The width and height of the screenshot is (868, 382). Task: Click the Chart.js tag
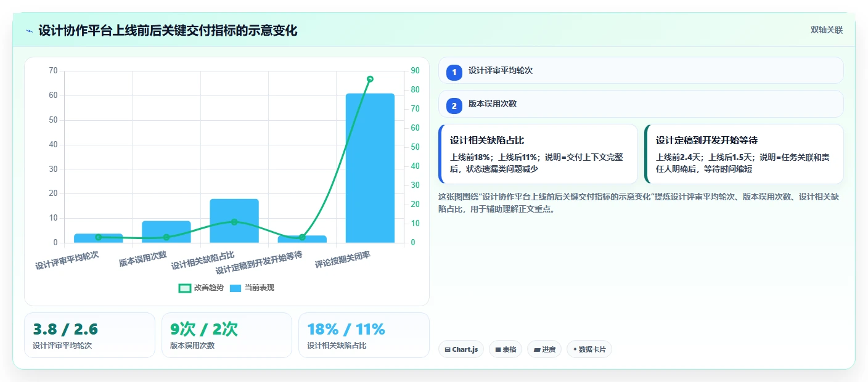461,349
